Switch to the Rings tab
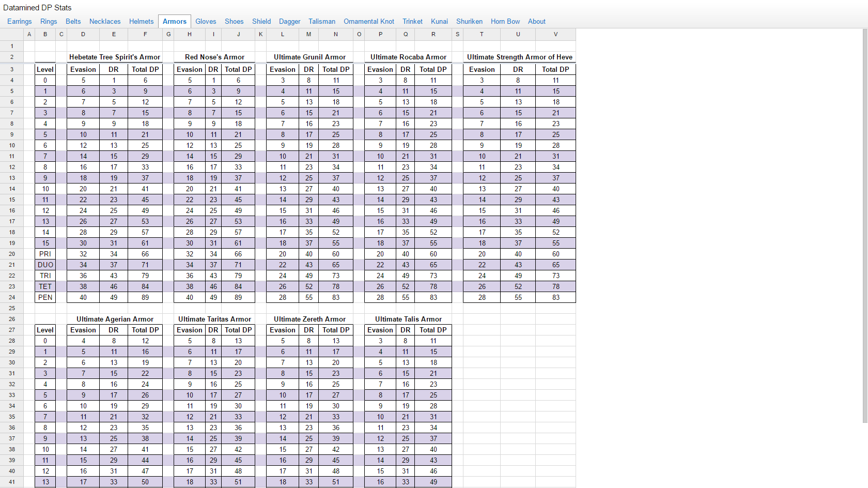 [49, 21]
